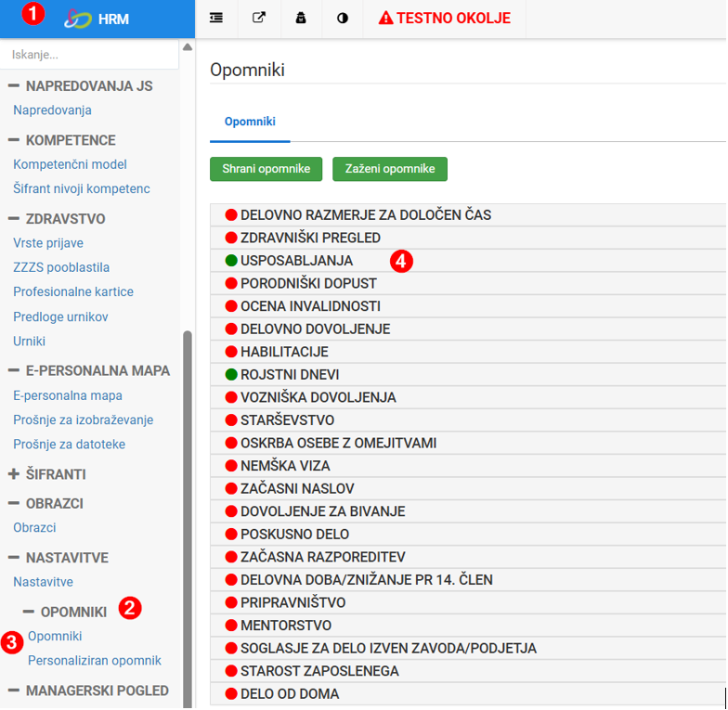Select the STARŠEVSTVO reminder row
Viewport: 728px width, 710px height.
[468, 420]
